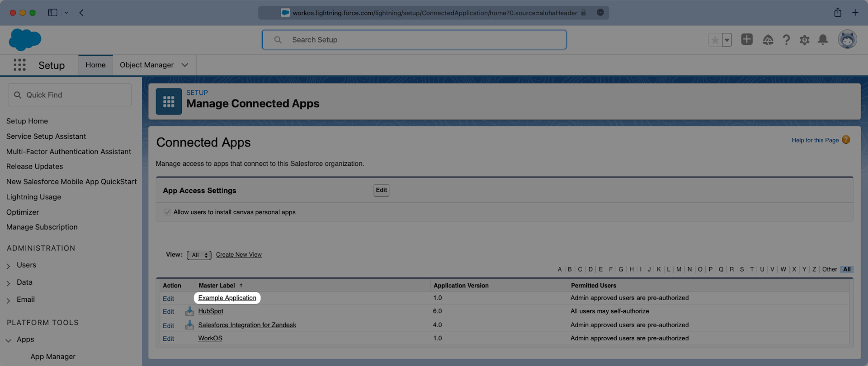Viewport: 868px width, 366px height.
Task: Sort by the Master Label column header
Action: [x=217, y=286]
